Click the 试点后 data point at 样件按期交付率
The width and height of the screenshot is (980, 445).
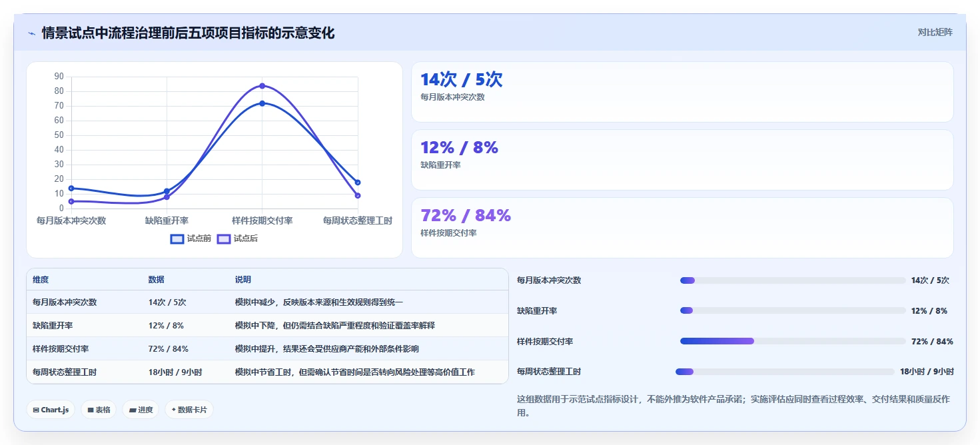pos(262,86)
